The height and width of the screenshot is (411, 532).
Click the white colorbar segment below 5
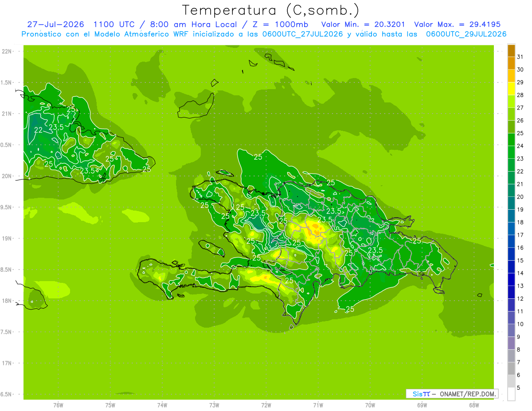[511, 394]
